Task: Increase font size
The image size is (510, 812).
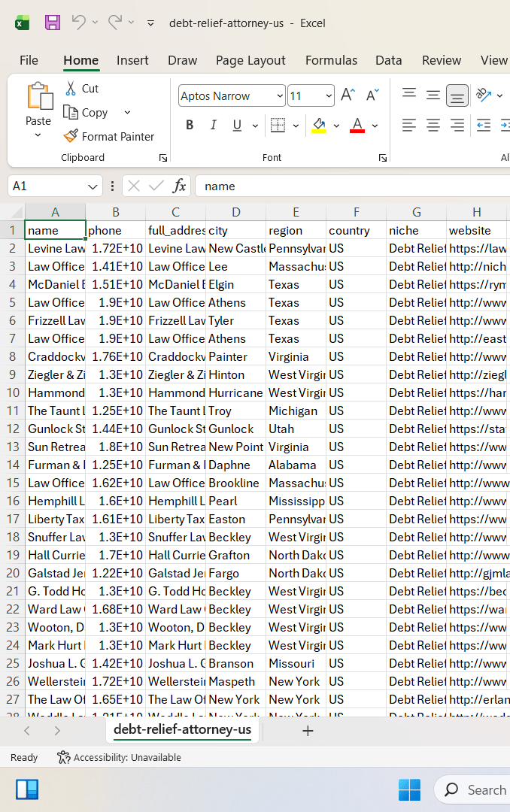Action: [x=348, y=95]
